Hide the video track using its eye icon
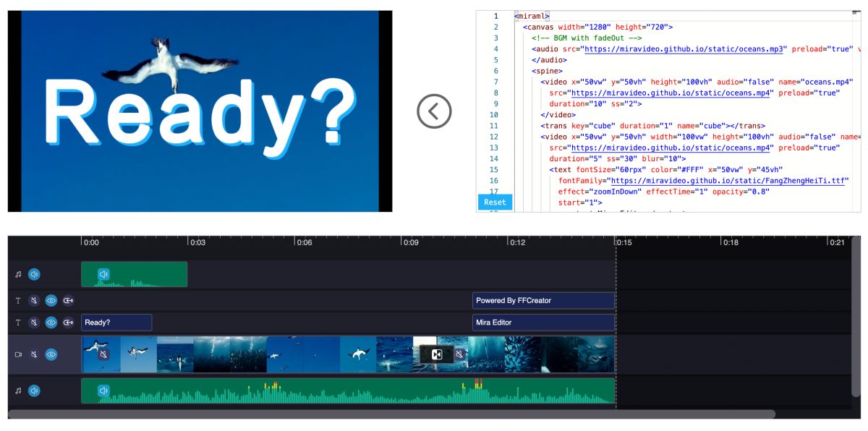Screen dimensions: 868x431 51,354
